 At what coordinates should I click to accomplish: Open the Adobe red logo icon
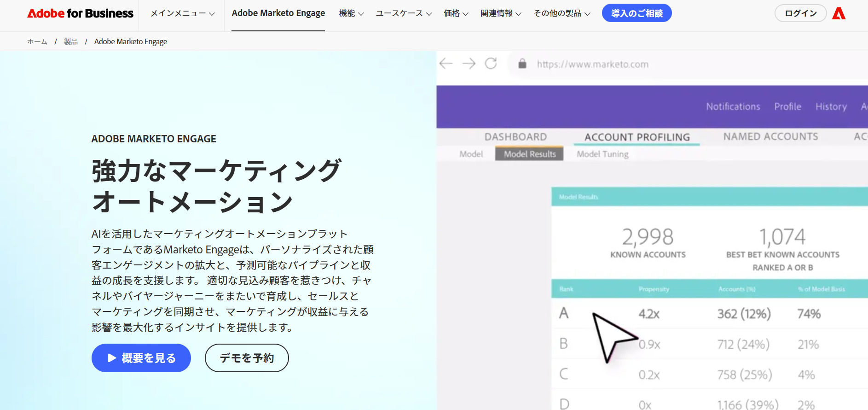click(839, 13)
